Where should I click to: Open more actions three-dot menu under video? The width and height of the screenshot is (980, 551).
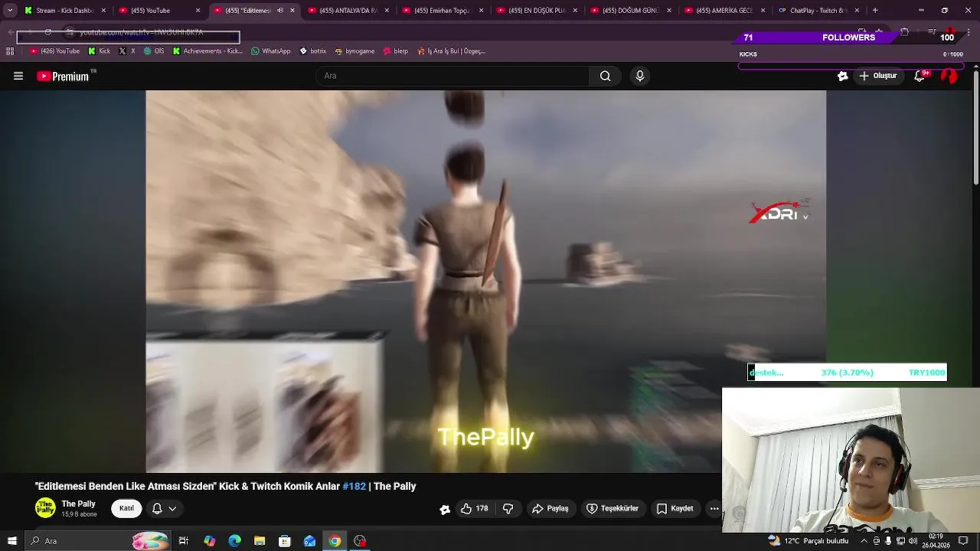coord(714,508)
